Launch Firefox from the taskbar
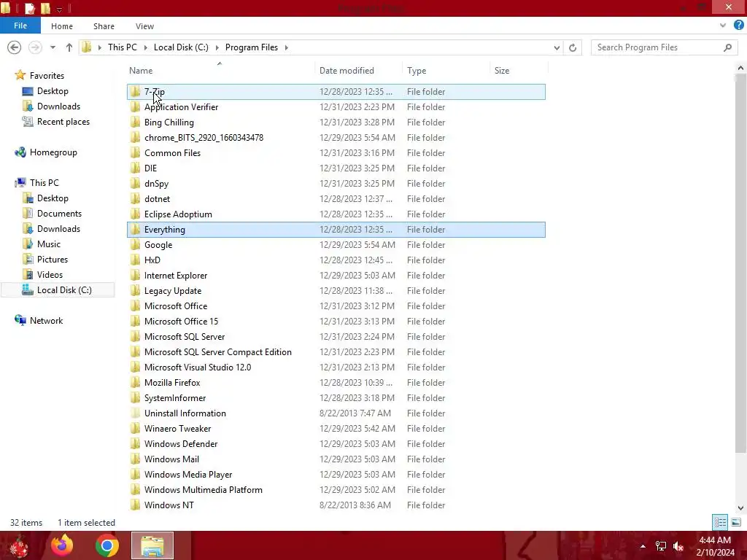The height and width of the screenshot is (560, 747). [x=62, y=545]
